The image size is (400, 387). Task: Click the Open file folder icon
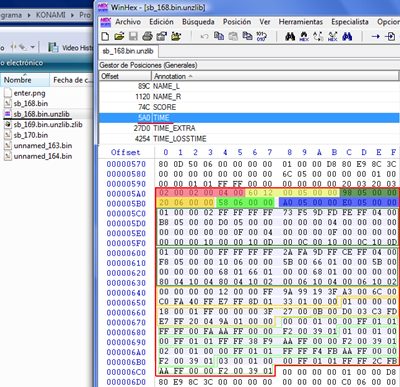click(119, 36)
